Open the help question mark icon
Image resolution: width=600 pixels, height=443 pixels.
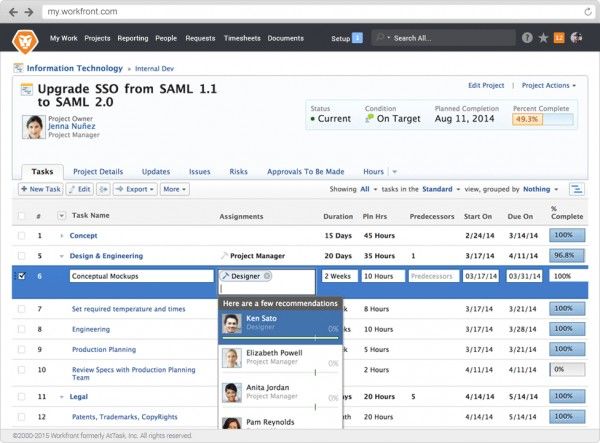(x=527, y=38)
